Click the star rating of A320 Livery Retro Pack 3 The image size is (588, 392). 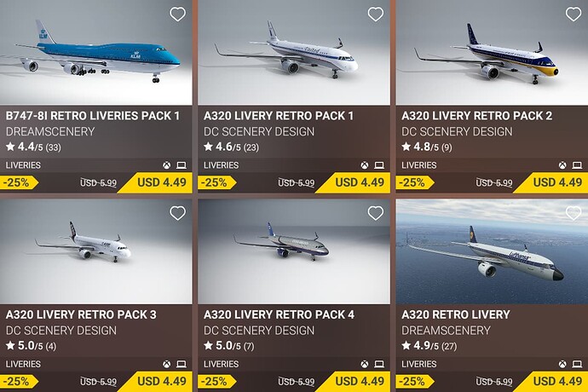(x=30, y=346)
